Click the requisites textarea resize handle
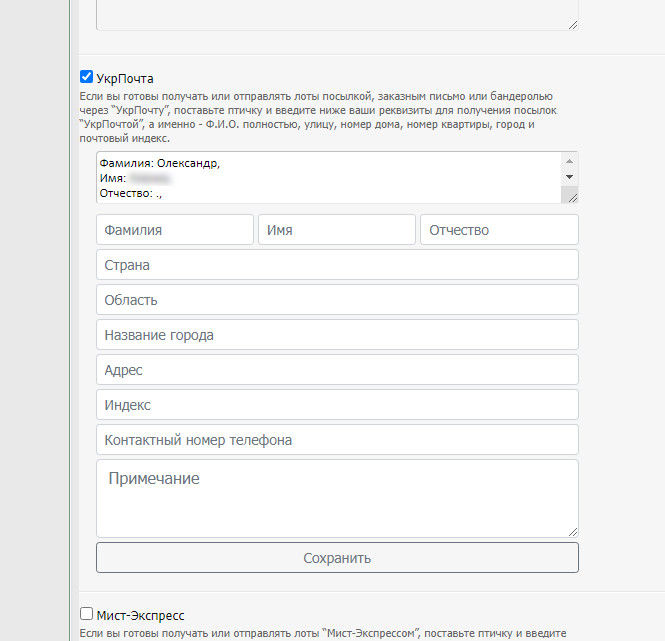The width and height of the screenshot is (665, 641). click(x=571, y=197)
